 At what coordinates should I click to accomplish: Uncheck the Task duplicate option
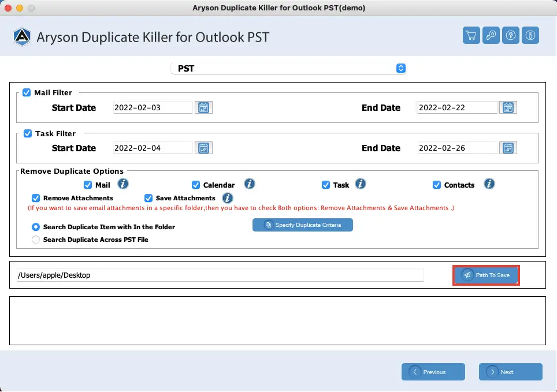[x=326, y=185]
